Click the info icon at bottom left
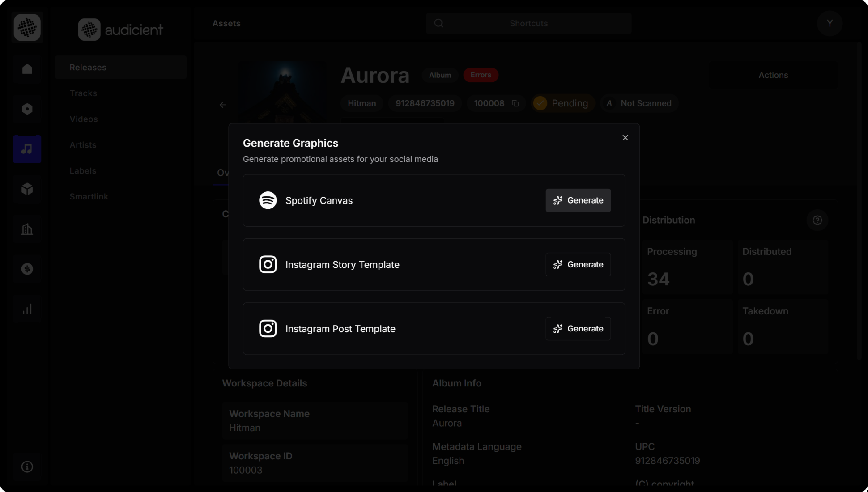The image size is (868, 492). pos(27,466)
